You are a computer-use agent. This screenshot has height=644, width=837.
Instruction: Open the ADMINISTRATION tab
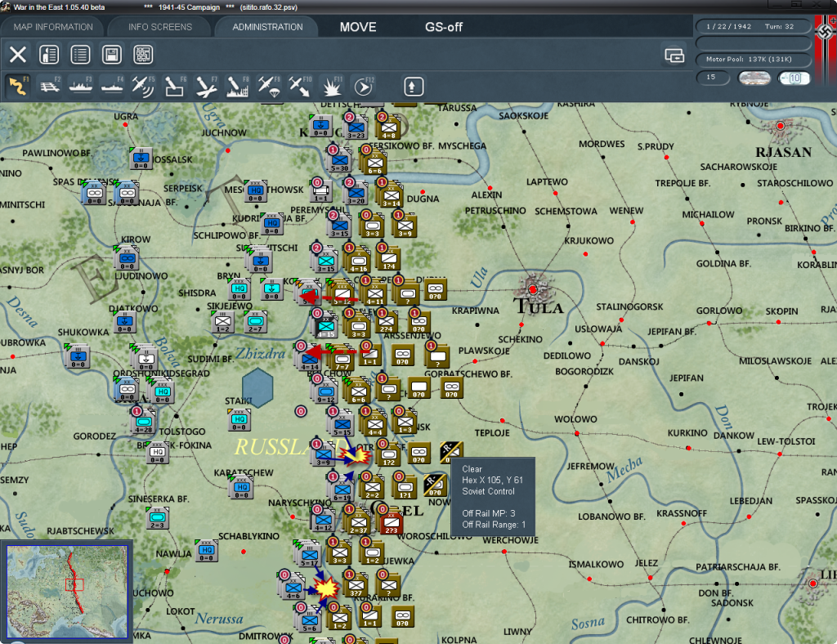(267, 27)
